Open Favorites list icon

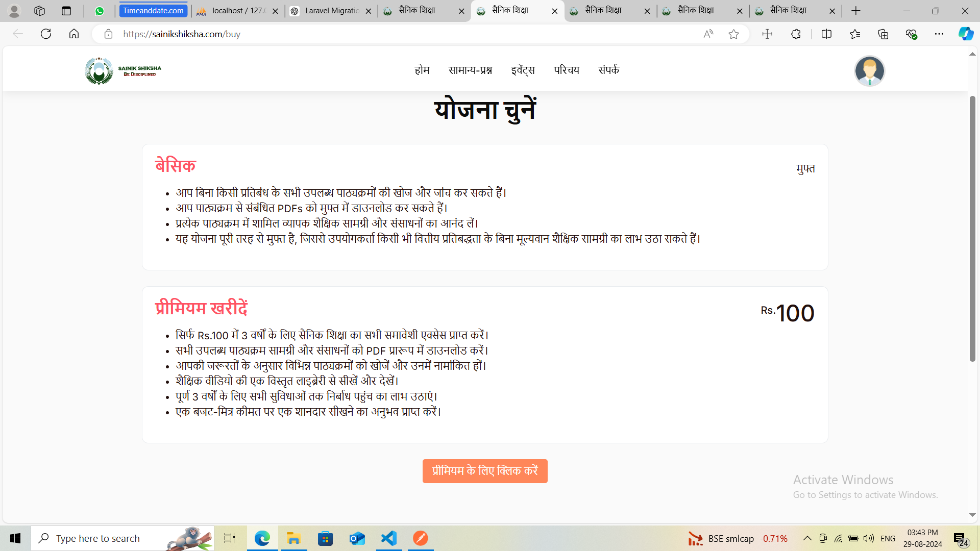click(x=855, y=34)
